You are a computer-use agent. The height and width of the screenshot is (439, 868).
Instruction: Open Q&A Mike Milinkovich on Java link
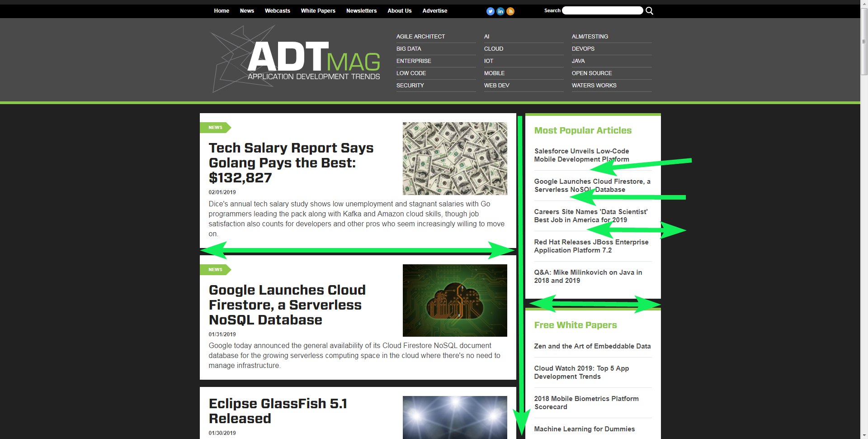click(x=588, y=277)
